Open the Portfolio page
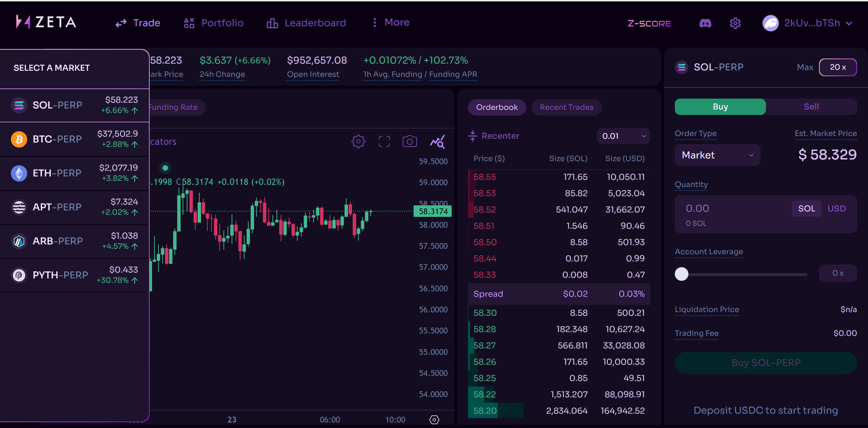 click(x=214, y=23)
